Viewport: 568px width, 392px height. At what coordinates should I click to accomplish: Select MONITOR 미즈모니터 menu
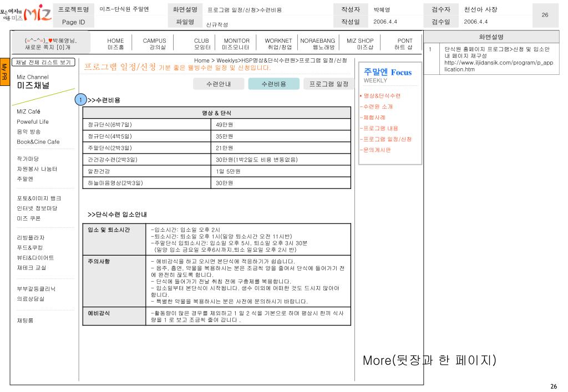[x=236, y=44]
